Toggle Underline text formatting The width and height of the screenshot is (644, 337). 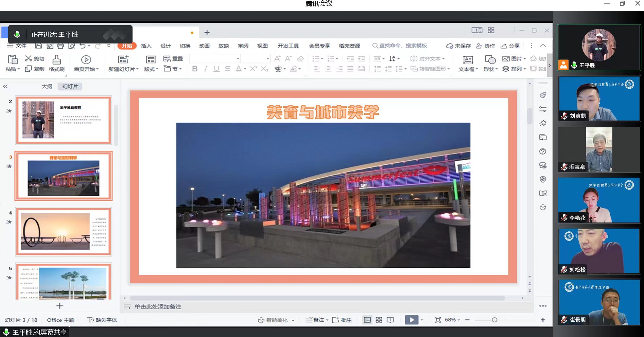(216, 69)
